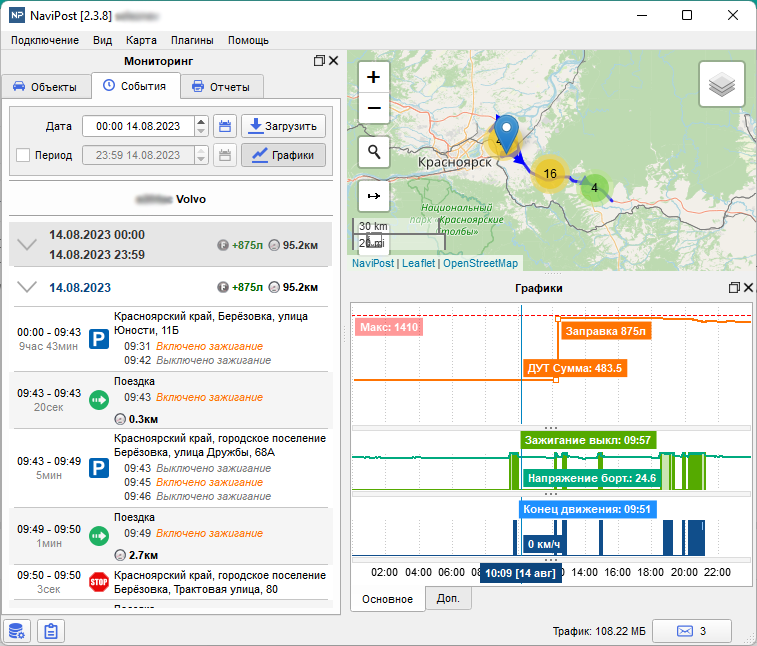Click the 10:09 time marker on the chart
This screenshot has width=757, height=646.
519,573
